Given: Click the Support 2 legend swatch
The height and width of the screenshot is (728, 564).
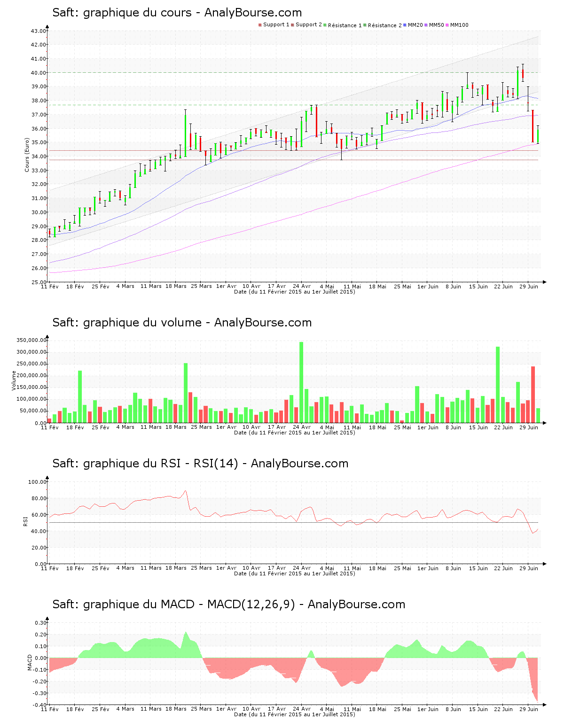Looking at the screenshot, I should tap(292, 25).
